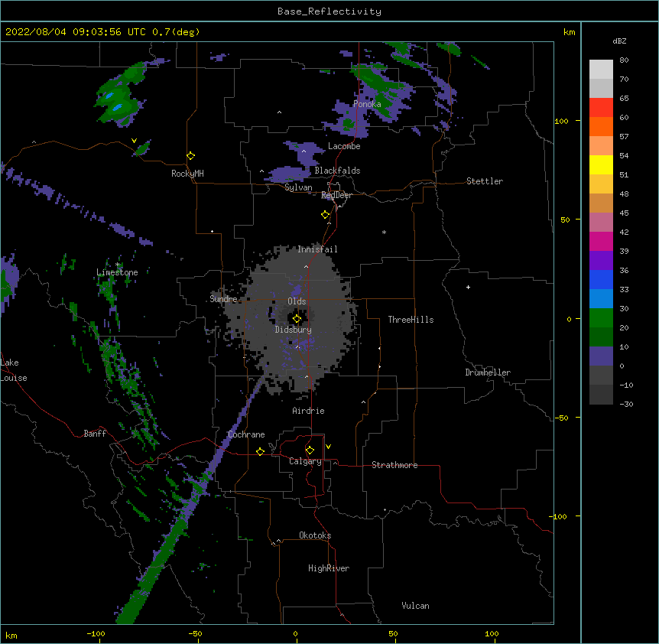Click the Innisfail label

317,249
